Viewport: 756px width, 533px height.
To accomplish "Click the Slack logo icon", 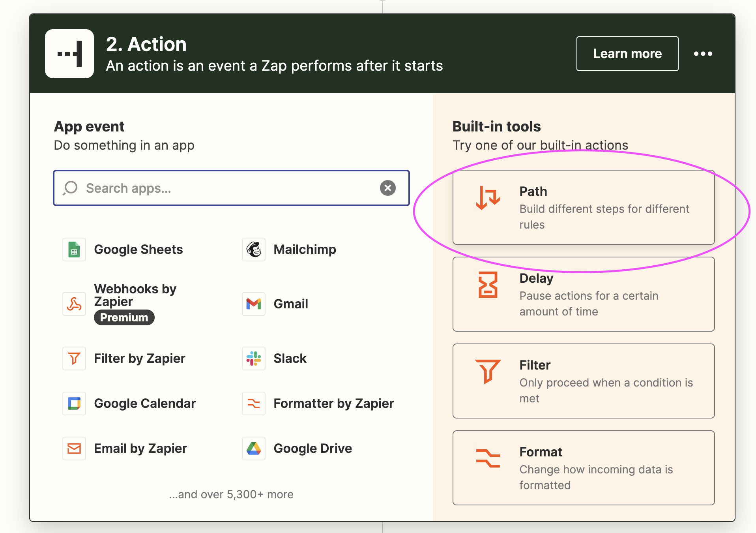I will tap(254, 358).
